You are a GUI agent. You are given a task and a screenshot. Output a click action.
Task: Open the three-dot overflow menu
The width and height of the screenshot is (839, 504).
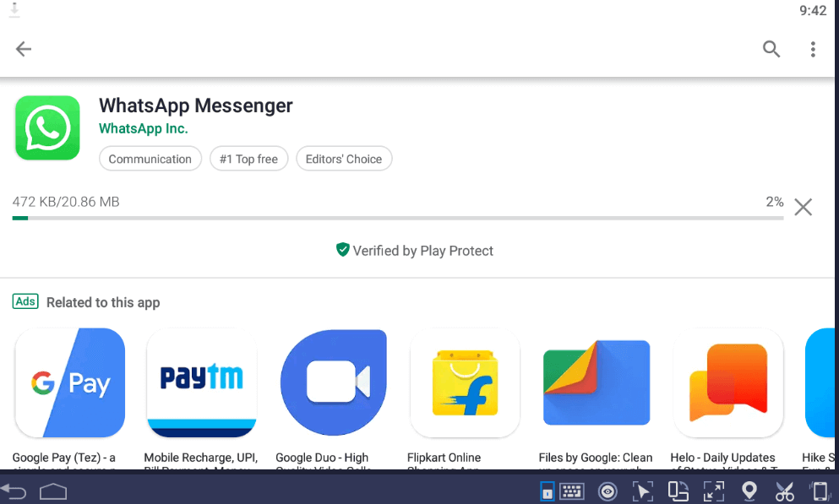[813, 49]
